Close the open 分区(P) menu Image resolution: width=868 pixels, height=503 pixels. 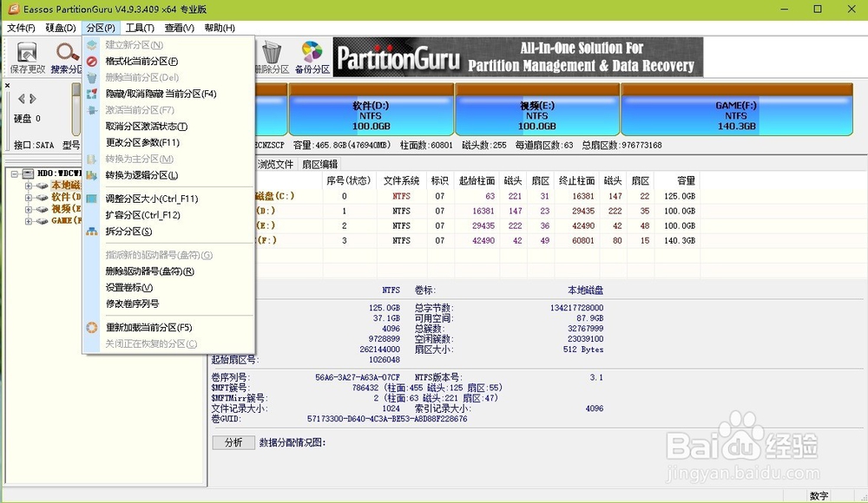point(100,28)
